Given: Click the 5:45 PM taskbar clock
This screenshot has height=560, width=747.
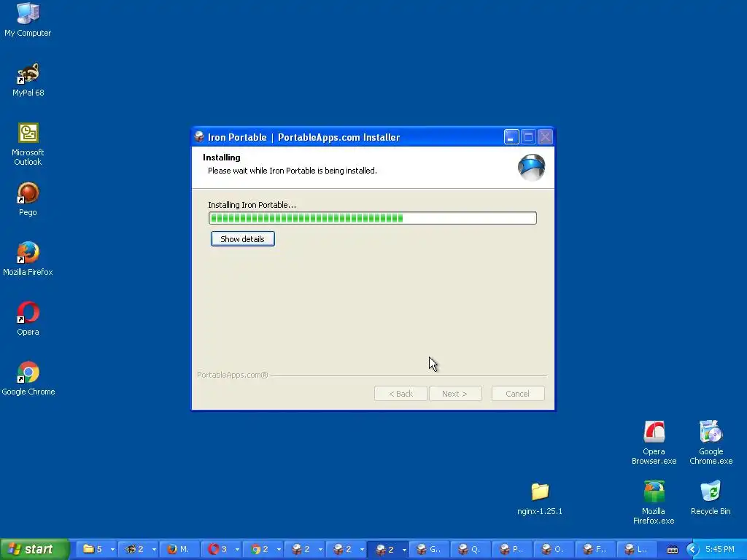Looking at the screenshot, I should (x=720, y=550).
